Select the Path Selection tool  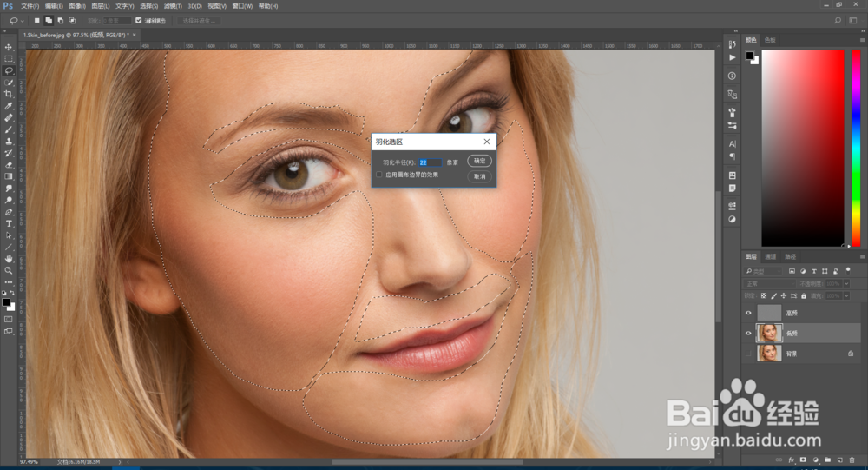(x=9, y=235)
